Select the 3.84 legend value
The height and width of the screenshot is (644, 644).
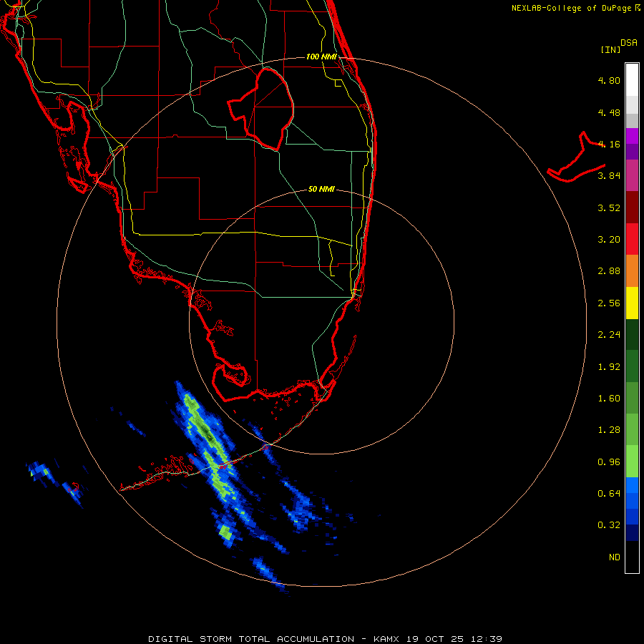[x=609, y=176]
